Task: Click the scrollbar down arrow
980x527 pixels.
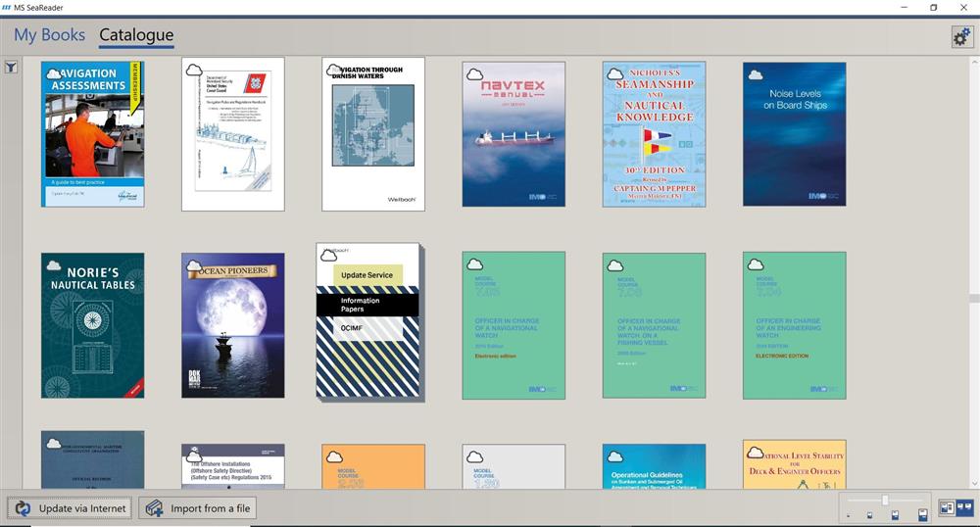Action: coord(974,484)
